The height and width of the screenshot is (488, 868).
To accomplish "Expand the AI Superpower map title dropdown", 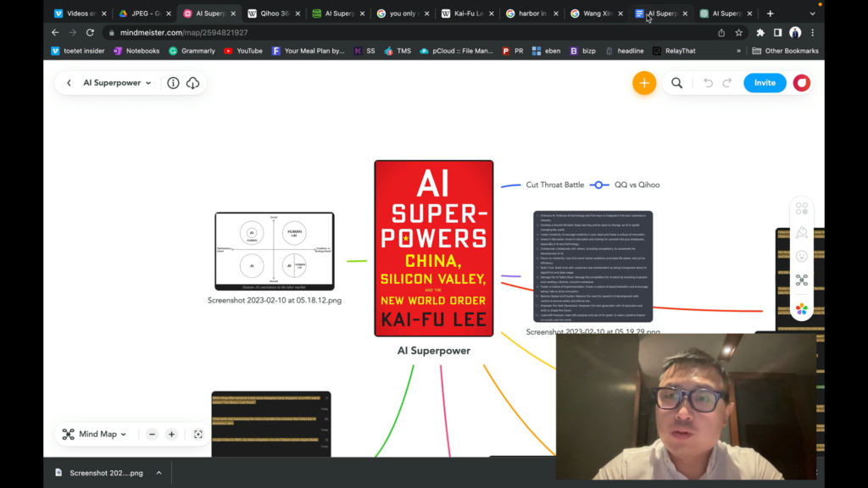I will coord(148,83).
